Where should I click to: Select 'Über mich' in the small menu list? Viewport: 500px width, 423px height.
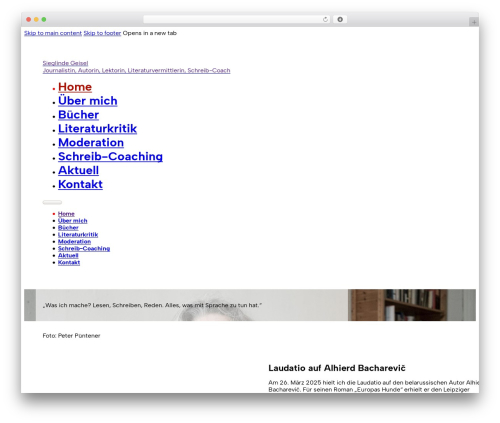[x=73, y=221]
